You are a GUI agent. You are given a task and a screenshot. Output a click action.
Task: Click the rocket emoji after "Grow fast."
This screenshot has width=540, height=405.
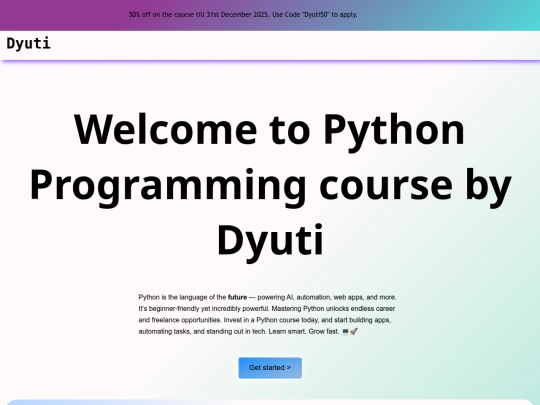(354, 331)
